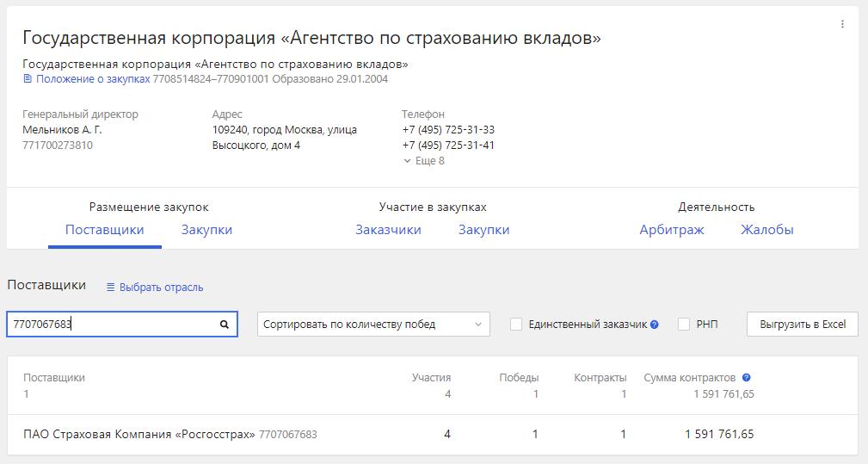Click the supplier search input field
The width and height of the screenshot is (868, 464).
[x=110, y=325]
